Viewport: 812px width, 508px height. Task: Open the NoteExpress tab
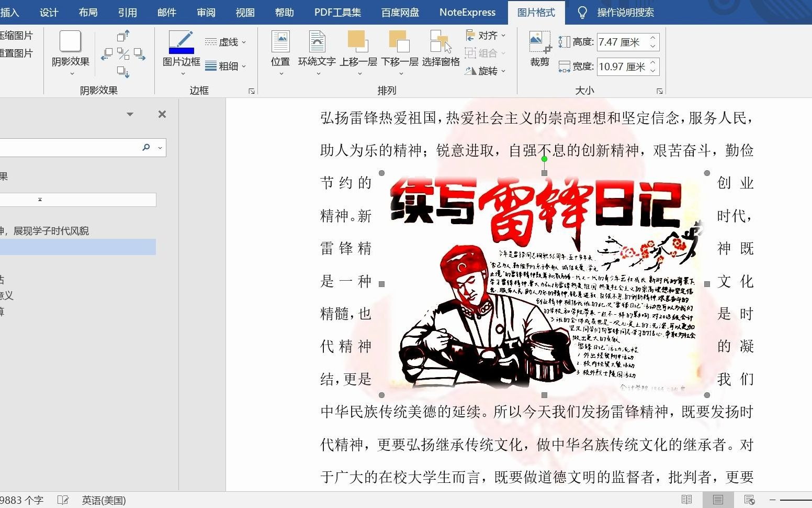pyautogui.click(x=467, y=12)
